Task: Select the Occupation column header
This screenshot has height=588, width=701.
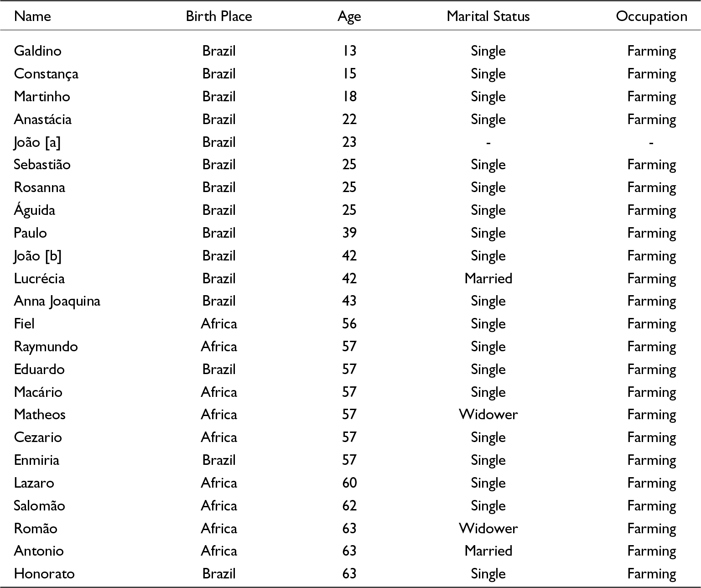Action: click(651, 16)
